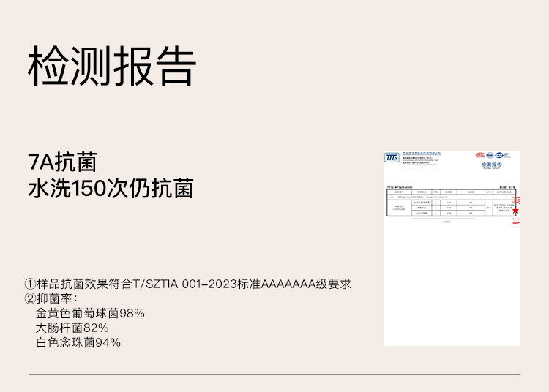Open the test report document thumbnail

(x=452, y=249)
